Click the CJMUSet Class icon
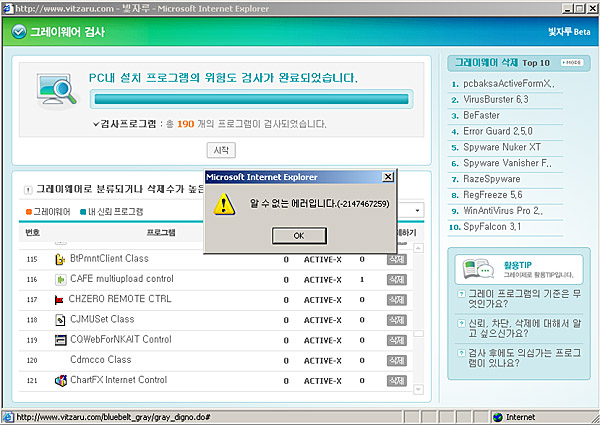Screen dimensions: 600x425 [x=60, y=320]
